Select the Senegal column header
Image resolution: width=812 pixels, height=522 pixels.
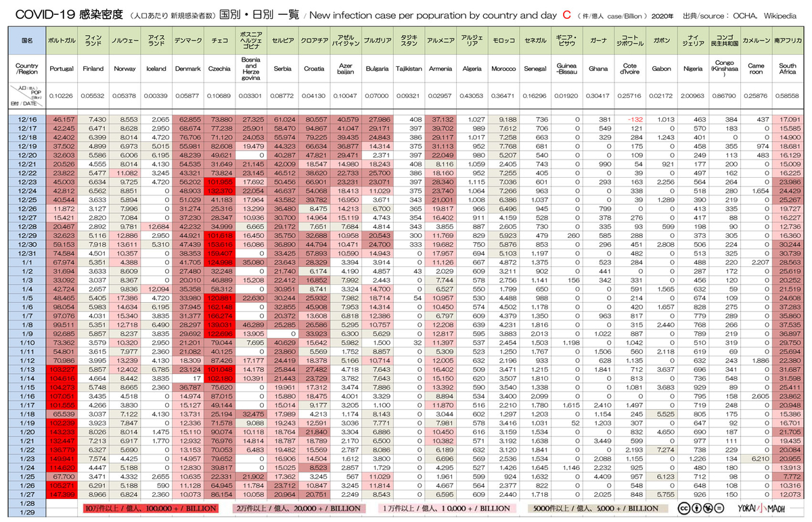click(x=536, y=68)
